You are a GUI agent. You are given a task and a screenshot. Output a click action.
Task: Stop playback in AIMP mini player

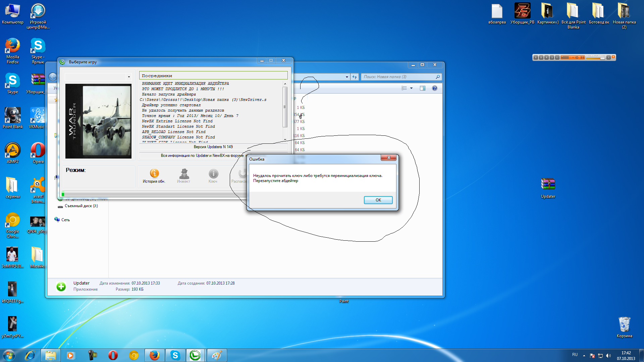[546, 58]
